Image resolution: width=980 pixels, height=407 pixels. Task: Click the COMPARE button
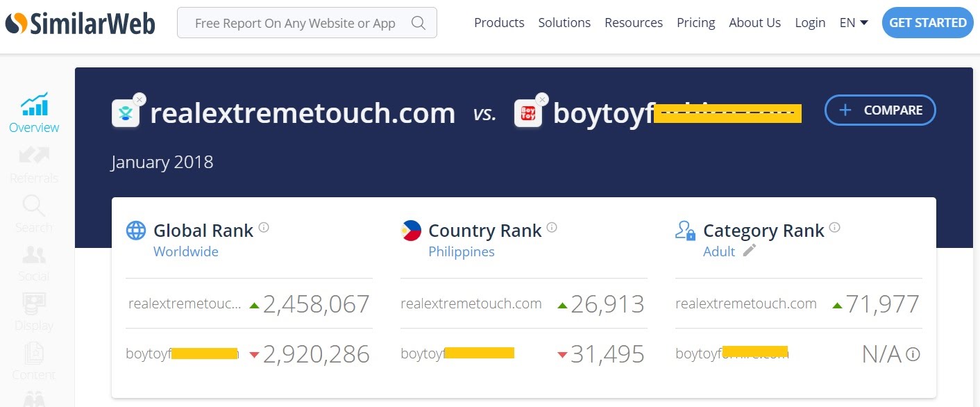[880, 110]
